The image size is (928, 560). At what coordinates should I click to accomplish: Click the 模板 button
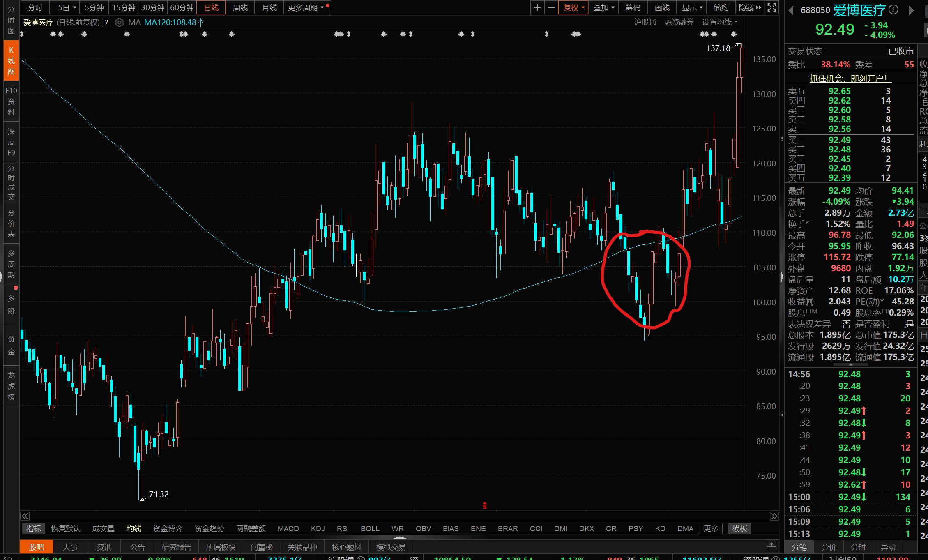739,528
